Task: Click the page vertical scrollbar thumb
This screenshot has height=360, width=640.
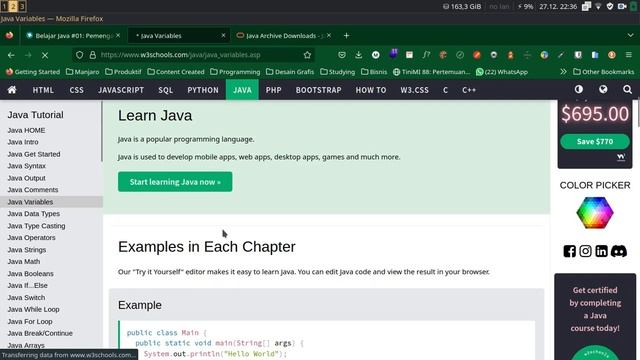Action: coord(638,113)
